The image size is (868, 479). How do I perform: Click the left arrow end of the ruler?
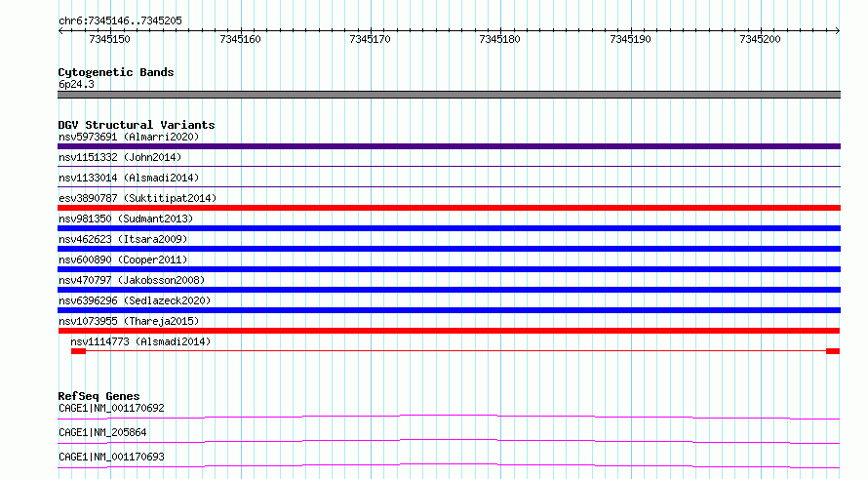pos(60,30)
